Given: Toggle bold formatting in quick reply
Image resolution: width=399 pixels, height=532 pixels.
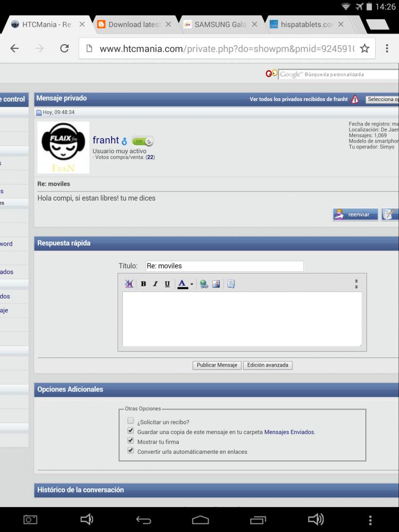Looking at the screenshot, I should (143, 284).
